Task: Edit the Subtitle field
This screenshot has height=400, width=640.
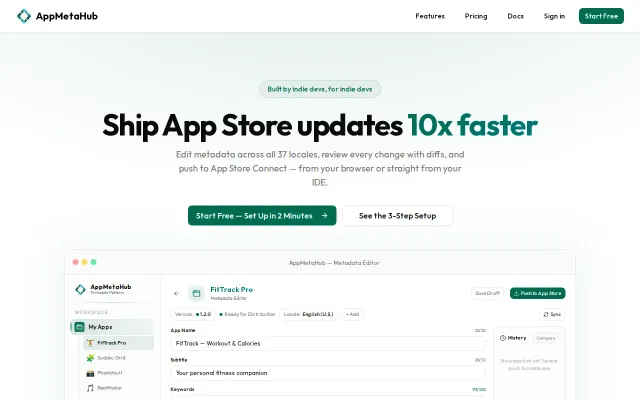Action: point(328,373)
